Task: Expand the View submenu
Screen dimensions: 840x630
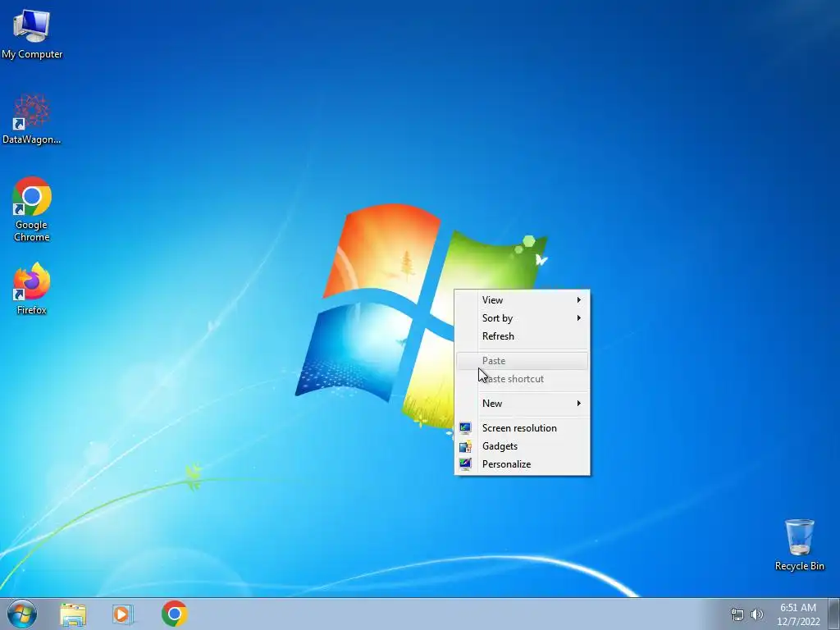Action: (523, 300)
